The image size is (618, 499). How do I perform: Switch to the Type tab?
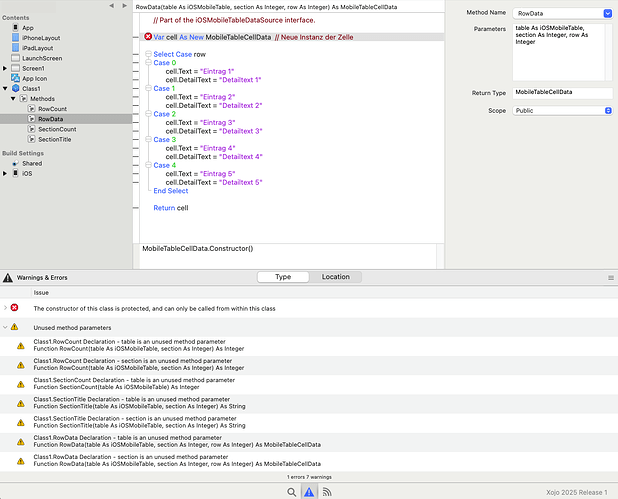283,277
